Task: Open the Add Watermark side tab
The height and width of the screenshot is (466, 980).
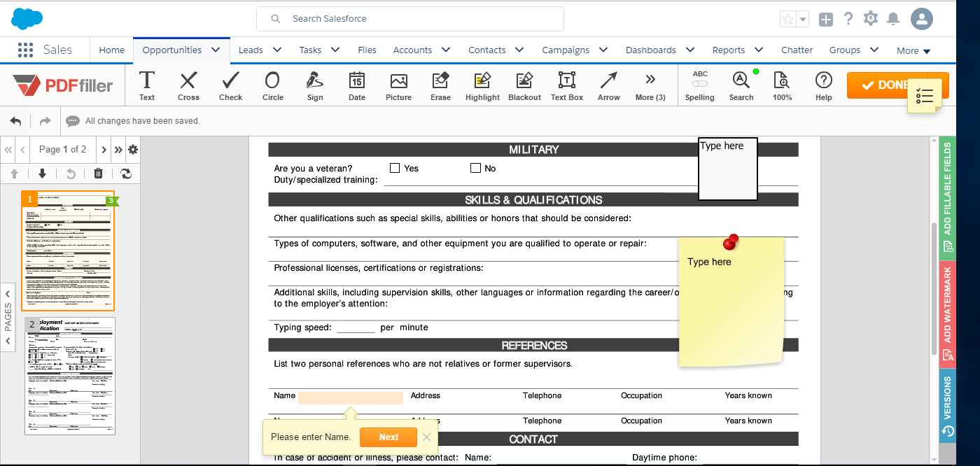Action: pos(948,315)
